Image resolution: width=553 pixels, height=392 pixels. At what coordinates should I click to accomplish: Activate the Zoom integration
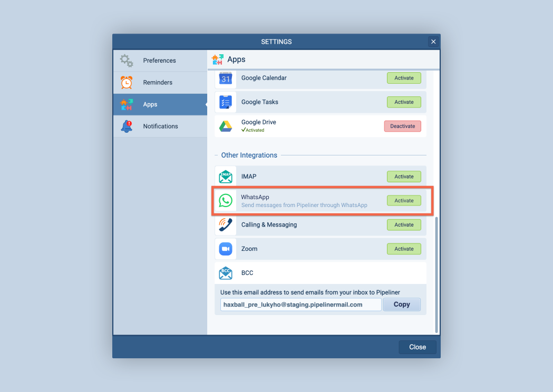coord(404,249)
